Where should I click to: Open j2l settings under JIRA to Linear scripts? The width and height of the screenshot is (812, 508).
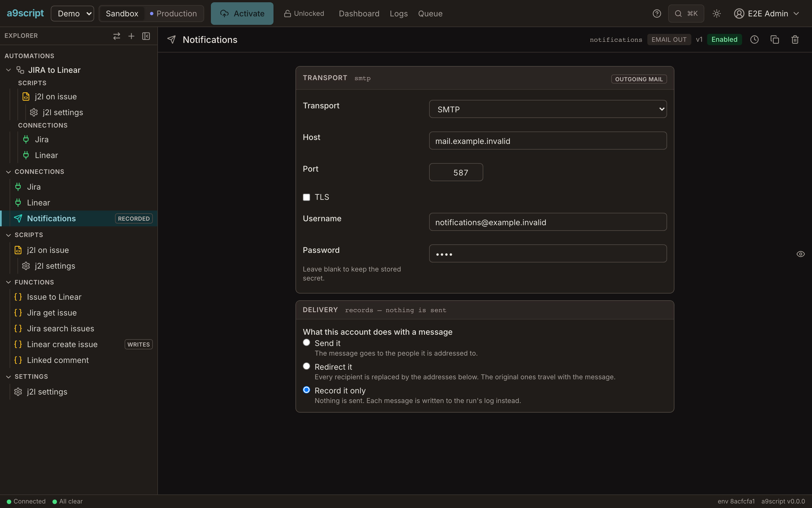[63, 112]
